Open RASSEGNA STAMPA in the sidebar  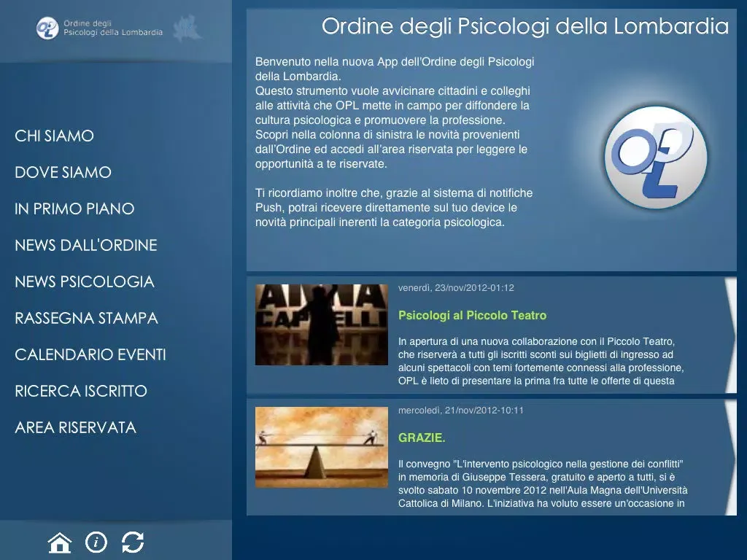pos(86,318)
